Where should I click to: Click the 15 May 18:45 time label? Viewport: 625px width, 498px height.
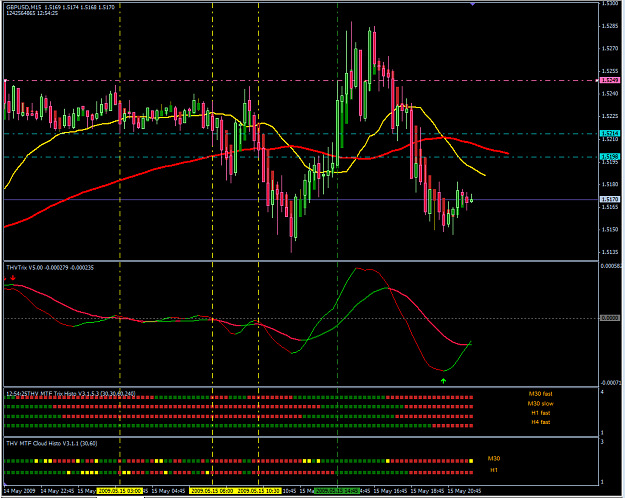[427, 491]
